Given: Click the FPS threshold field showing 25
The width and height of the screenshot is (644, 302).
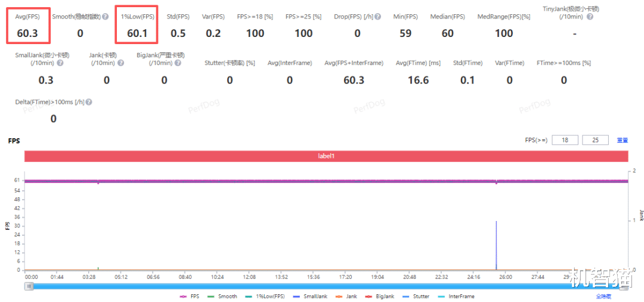Looking at the screenshot, I should 596,140.
